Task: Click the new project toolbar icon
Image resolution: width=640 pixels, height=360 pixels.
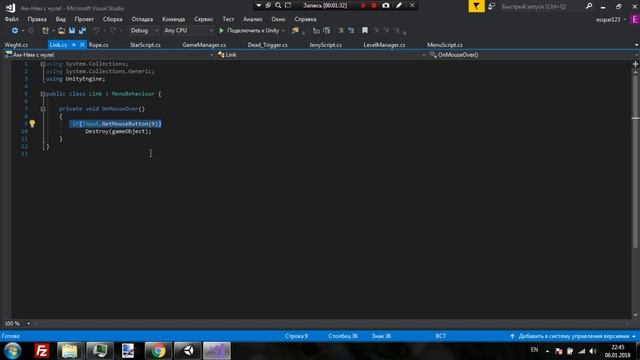Action: 45,31
